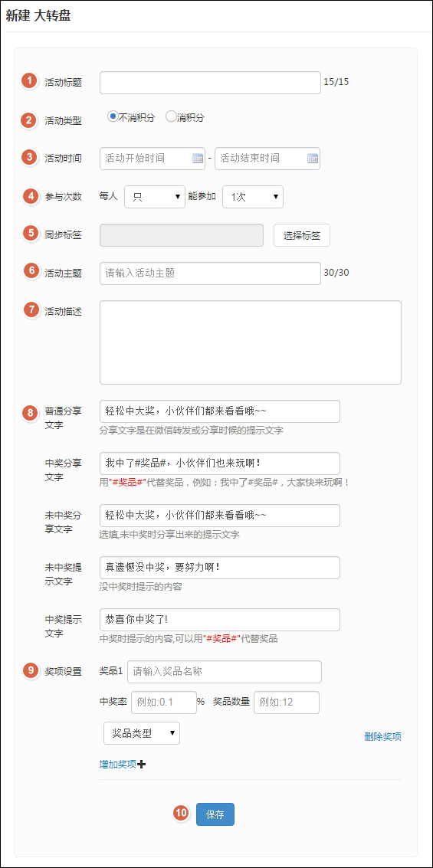The width and height of the screenshot is (433, 868).
Task: Click the numbered badge 5 beside 同步标签
Action: (31, 232)
